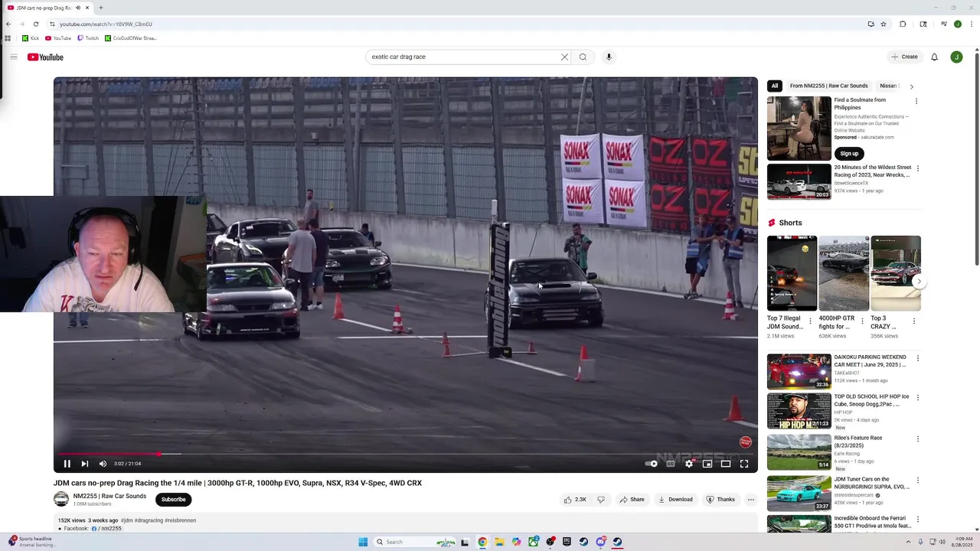Open options for '20 Minutes of the Wildest Street' video
Image resolution: width=980 pixels, height=551 pixels.
[x=918, y=168]
